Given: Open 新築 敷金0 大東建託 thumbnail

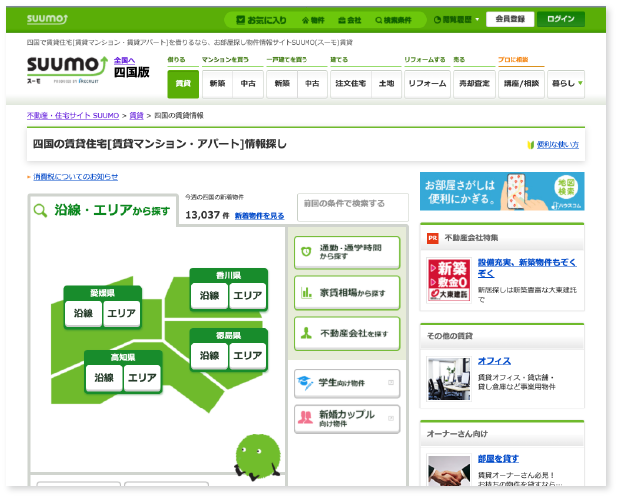Looking at the screenshot, I should pyautogui.click(x=449, y=280).
